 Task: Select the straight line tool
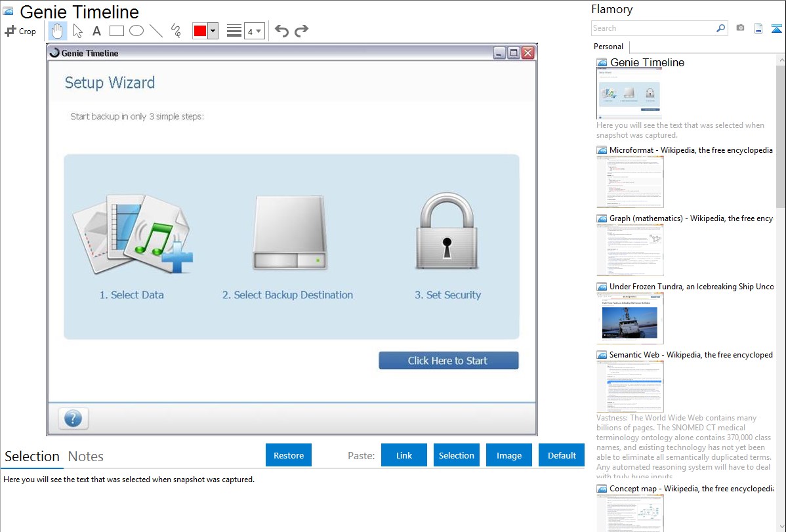tap(156, 31)
